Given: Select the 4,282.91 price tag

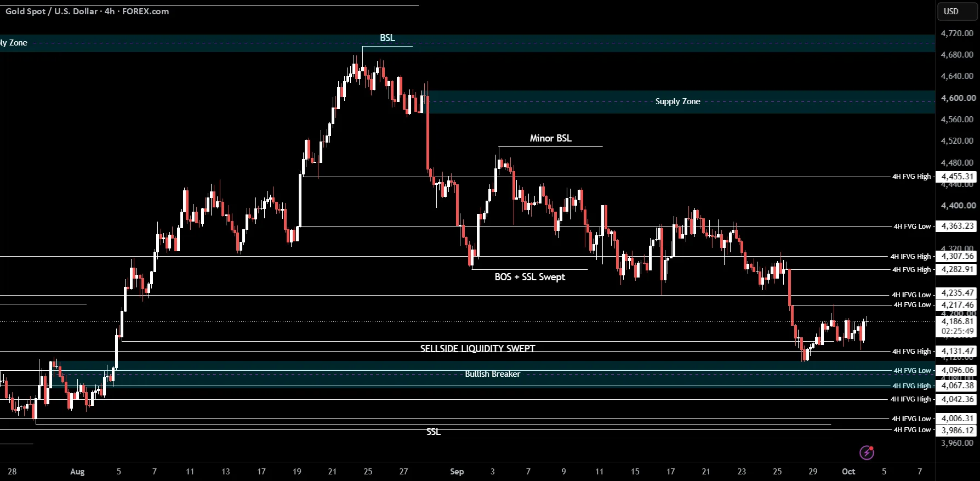Looking at the screenshot, I should coord(957,269).
